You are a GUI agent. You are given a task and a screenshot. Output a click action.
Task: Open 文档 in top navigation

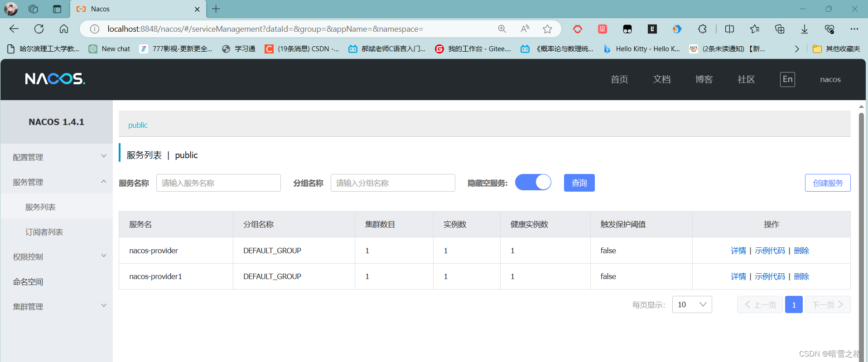662,79
